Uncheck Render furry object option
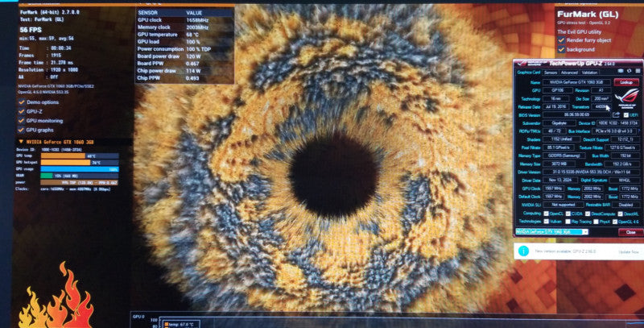The width and height of the screenshot is (644, 328). click(x=561, y=40)
